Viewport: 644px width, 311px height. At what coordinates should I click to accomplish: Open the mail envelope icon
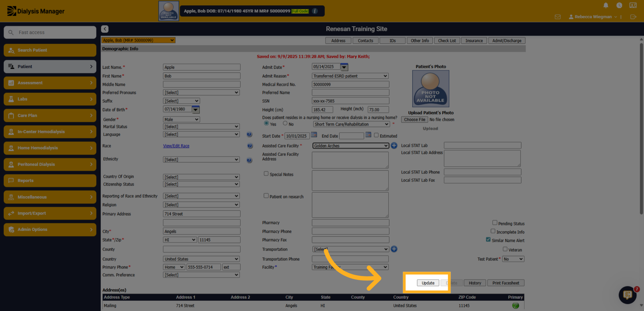pos(558,17)
